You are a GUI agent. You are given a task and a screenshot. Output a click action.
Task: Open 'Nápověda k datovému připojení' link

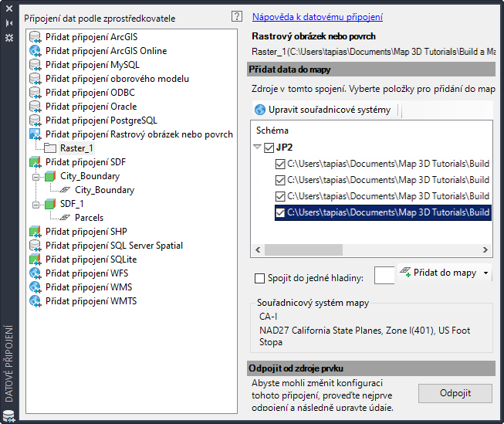coord(317,17)
